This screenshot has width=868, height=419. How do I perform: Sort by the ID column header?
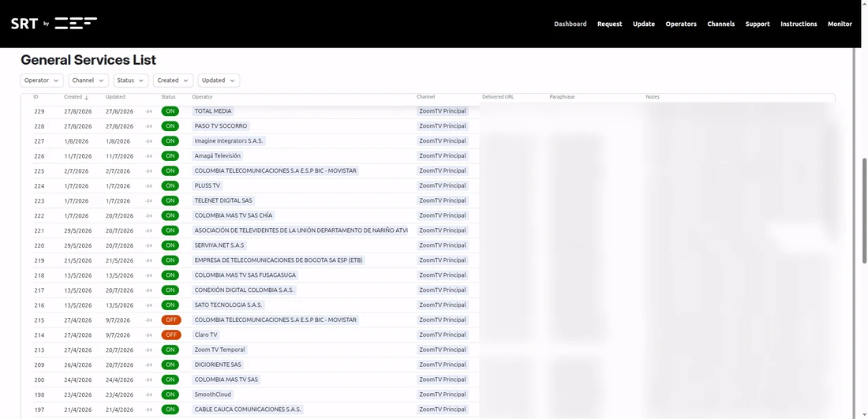tap(36, 97)
